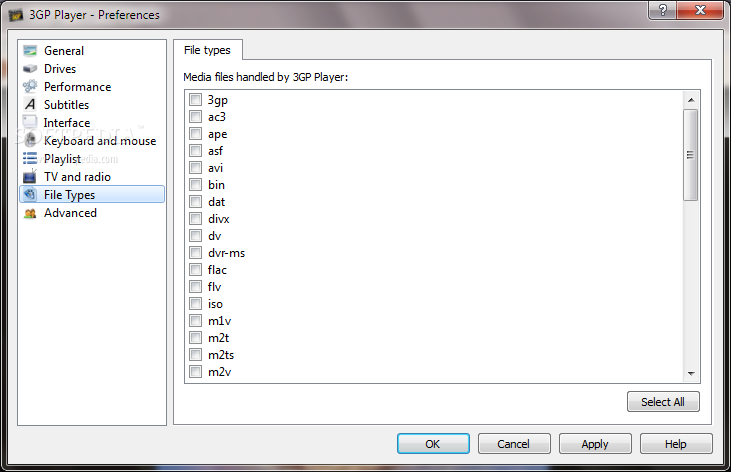Click the 'dvr-ms' list label
The height and width of the screenshot is (472, 731).
coord(227,253)
